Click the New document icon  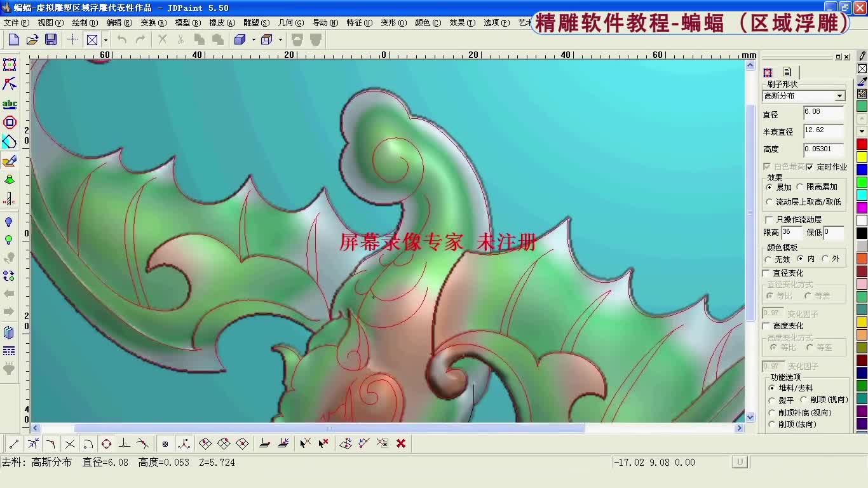(13, 39)
